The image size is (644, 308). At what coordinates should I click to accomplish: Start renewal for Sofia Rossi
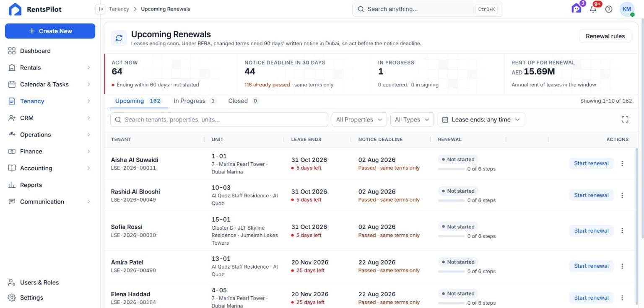pos(591,230)
